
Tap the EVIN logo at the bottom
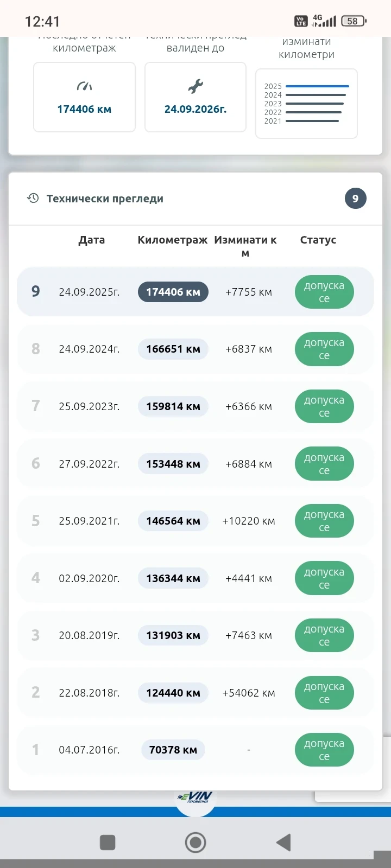(195, 798)
